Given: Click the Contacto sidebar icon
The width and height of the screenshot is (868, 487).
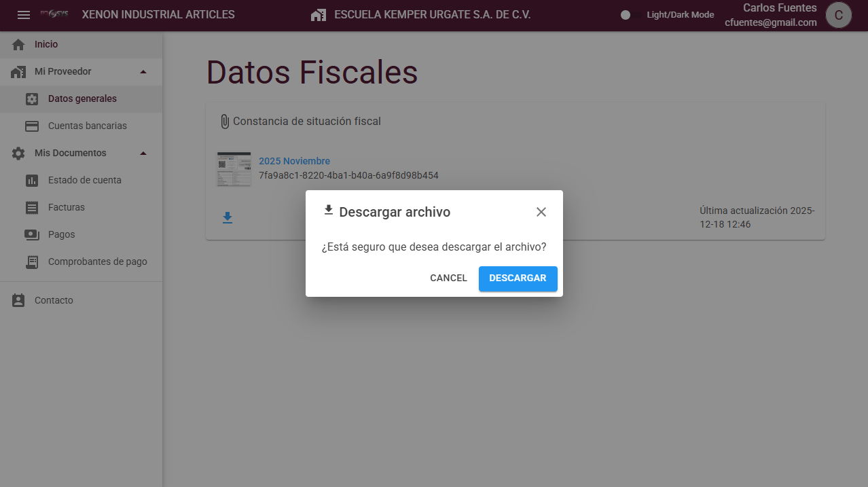Looking at the screenshot, I should (x=18, y=300).
